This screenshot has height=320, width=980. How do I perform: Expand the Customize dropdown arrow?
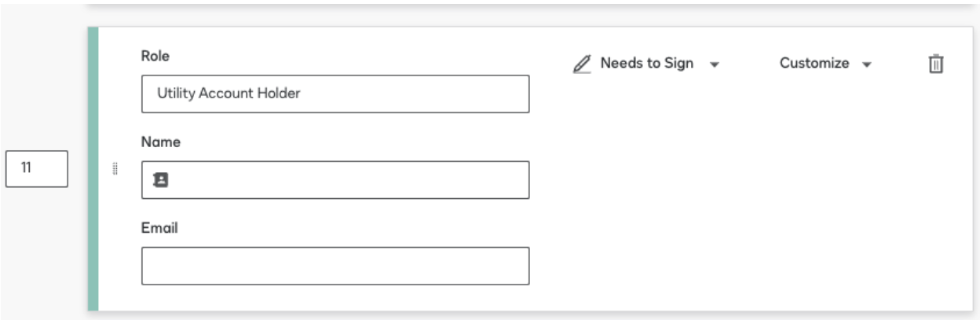click(x=867, y=64)
